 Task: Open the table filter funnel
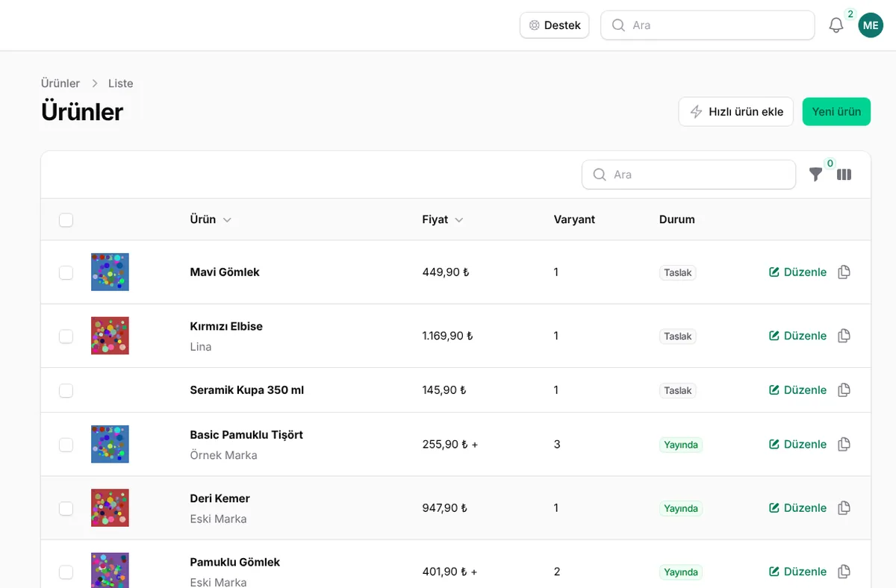[x=816, y=175]
